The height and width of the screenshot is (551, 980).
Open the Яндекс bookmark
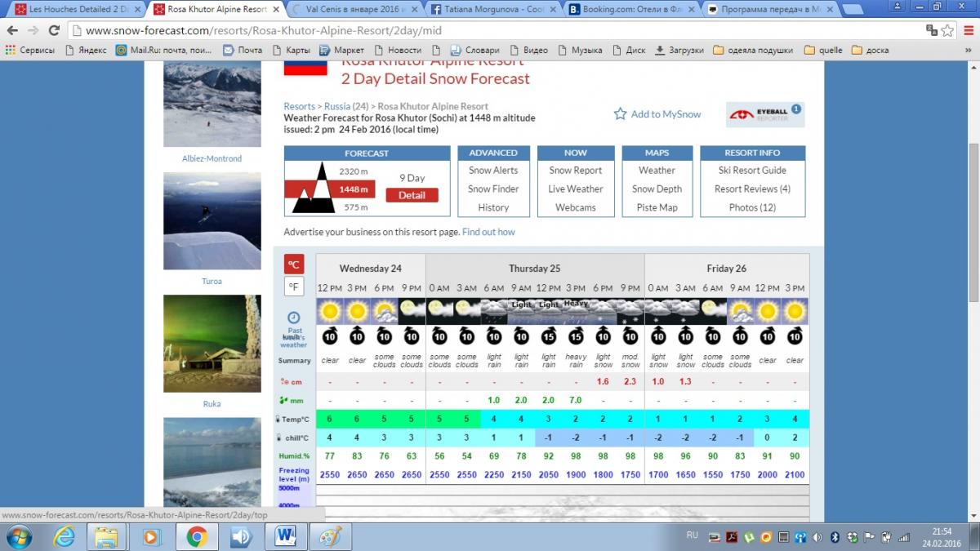pyautogui.click(x=85, y=50)
